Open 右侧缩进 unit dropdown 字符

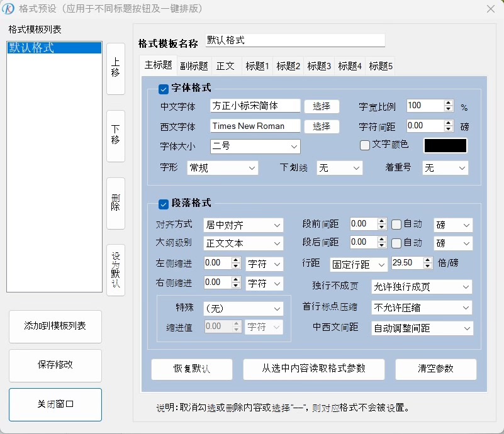tap(264, 283)
